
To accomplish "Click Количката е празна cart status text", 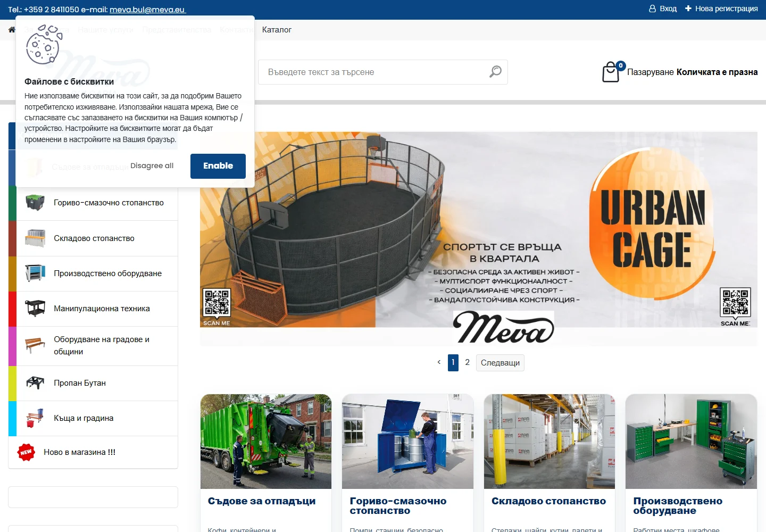I will [717, 72].
